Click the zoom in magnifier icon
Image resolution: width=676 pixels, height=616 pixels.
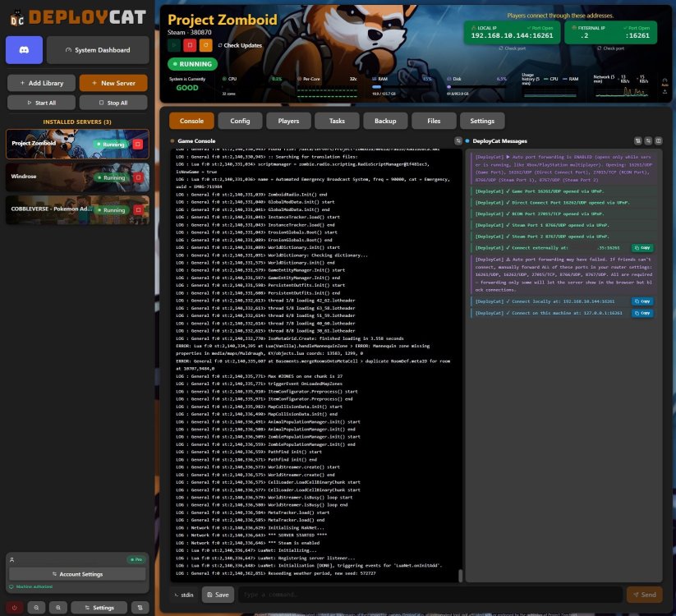(58, 608)
